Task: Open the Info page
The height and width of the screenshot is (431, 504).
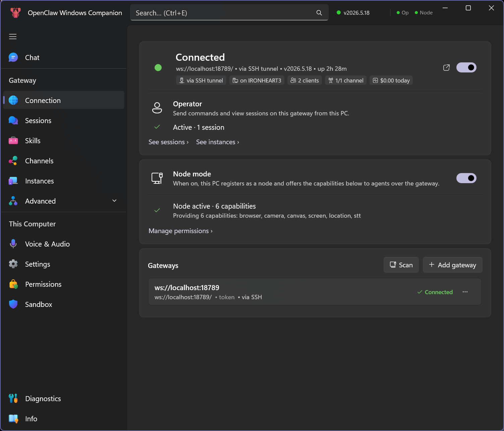Action: [64, 419]
